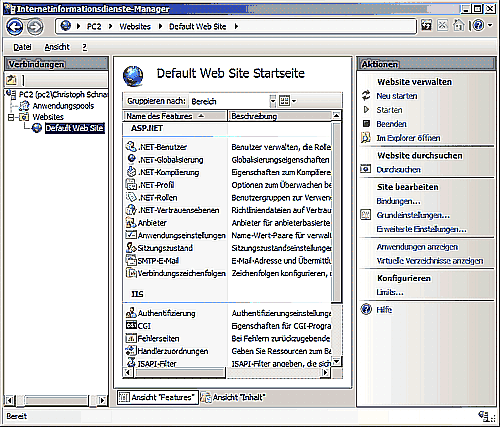Select Anwendungspools in the connections tree
500x427 pixels.
(63, 106)
